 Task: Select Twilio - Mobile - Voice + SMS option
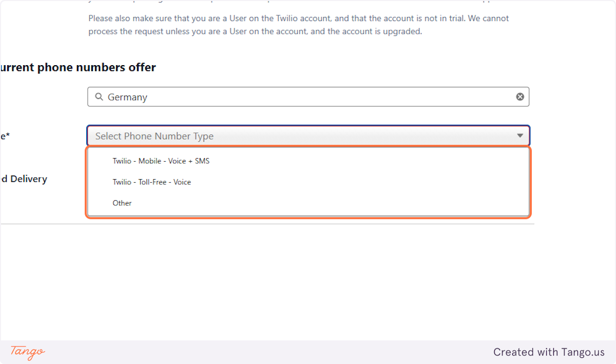pos(161,161)
